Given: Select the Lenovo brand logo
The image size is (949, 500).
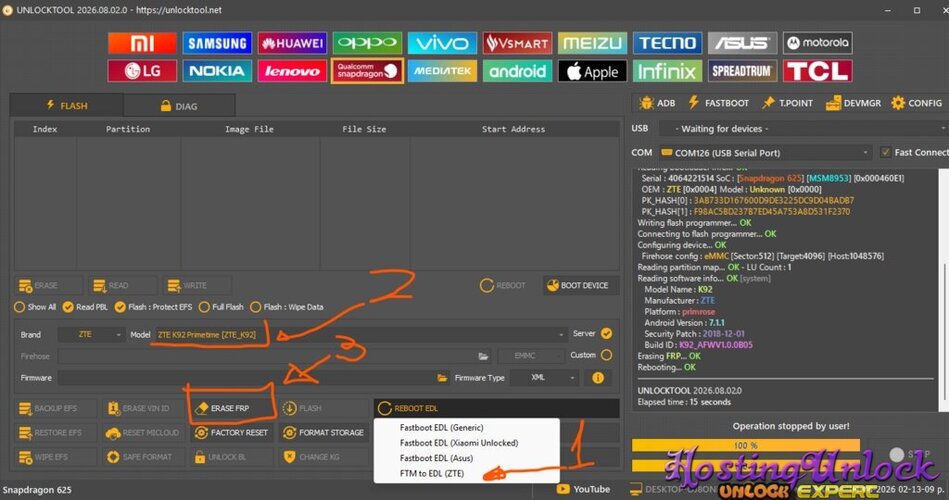Looking at the screenshot, I should click(292, 71).
